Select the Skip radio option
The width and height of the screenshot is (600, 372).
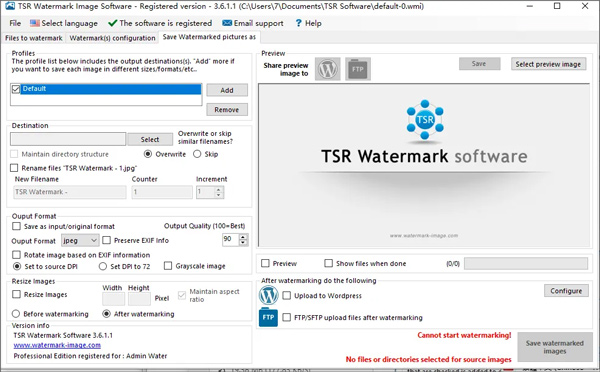pyautogui.click(x=197, y=154)
